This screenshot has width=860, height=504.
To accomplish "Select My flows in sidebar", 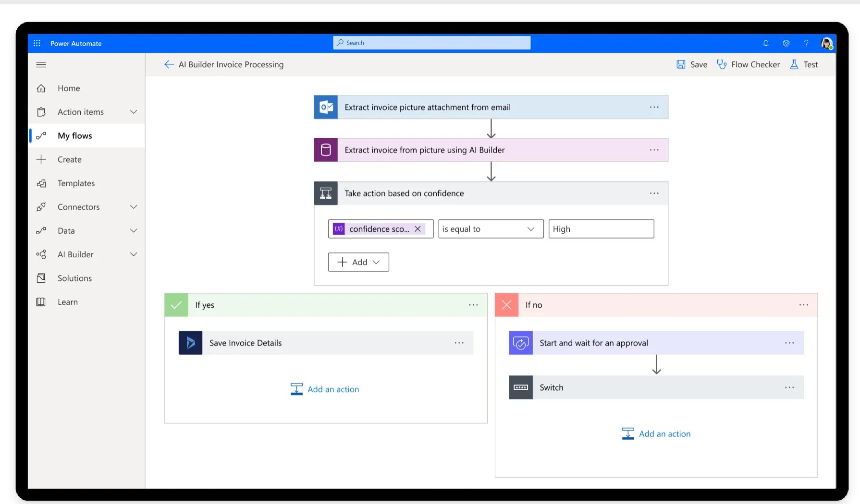I will click(86, 136).
